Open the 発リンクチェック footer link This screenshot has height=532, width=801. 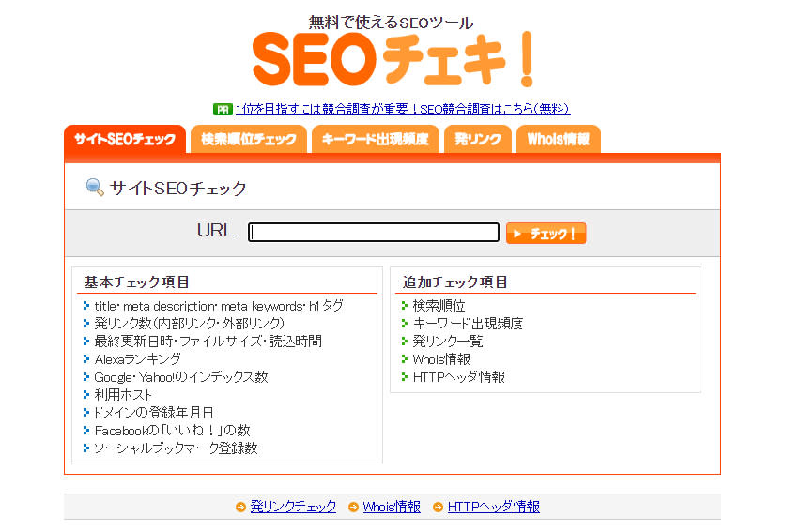(x=293, y=507)
